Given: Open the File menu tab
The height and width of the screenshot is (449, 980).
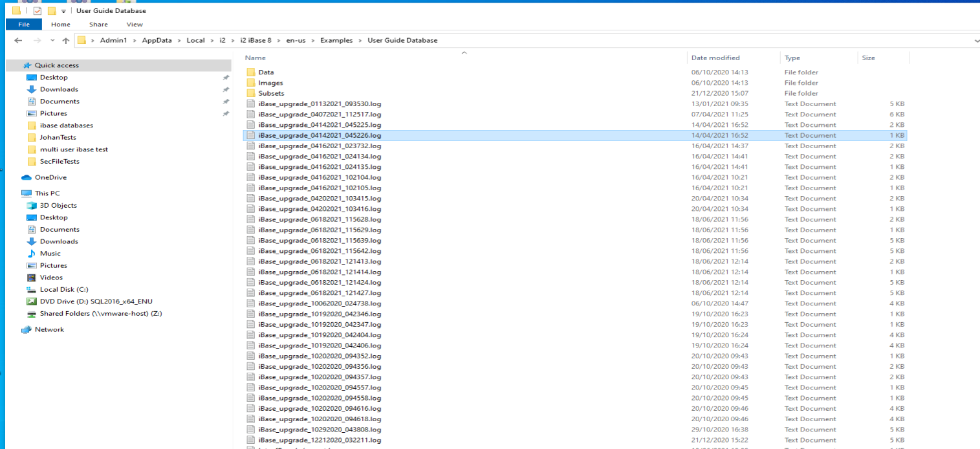Looking at the screenshot, I should pos(24,25).
